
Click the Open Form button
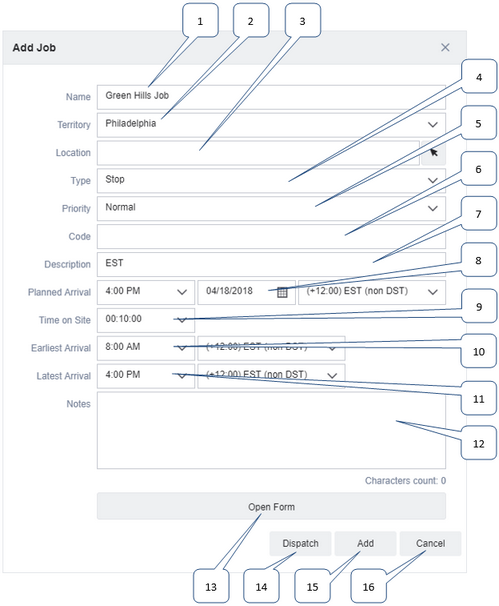(x=271, y=506)
